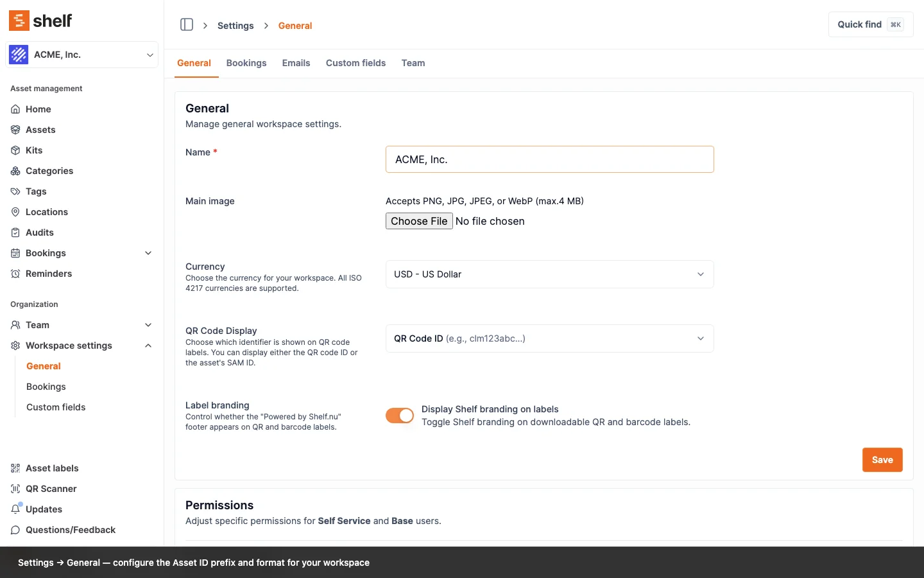This screenshot has width=924, height=578.
Task: Open the ACME, Inc. workspace switcher
Action: pos(82,55)
